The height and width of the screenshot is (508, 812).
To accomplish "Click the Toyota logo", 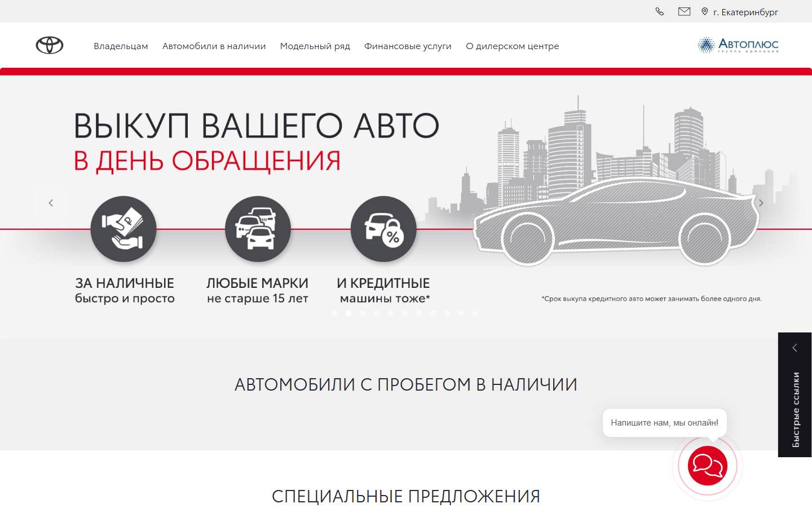I will point(50,45).
